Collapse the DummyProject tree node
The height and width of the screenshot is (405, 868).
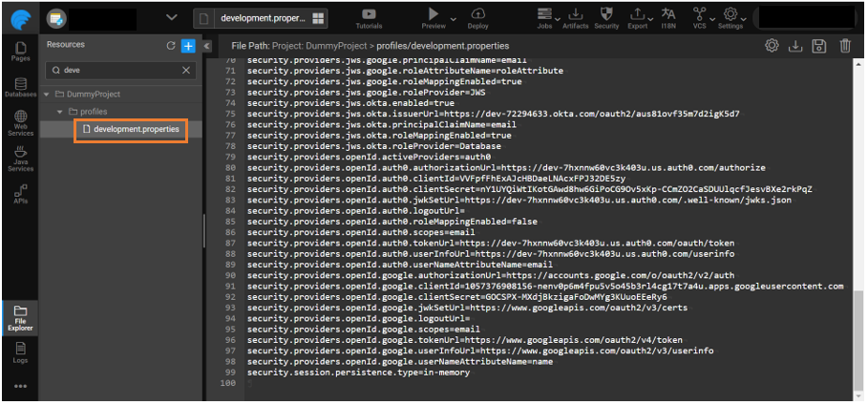click(48, 95)
